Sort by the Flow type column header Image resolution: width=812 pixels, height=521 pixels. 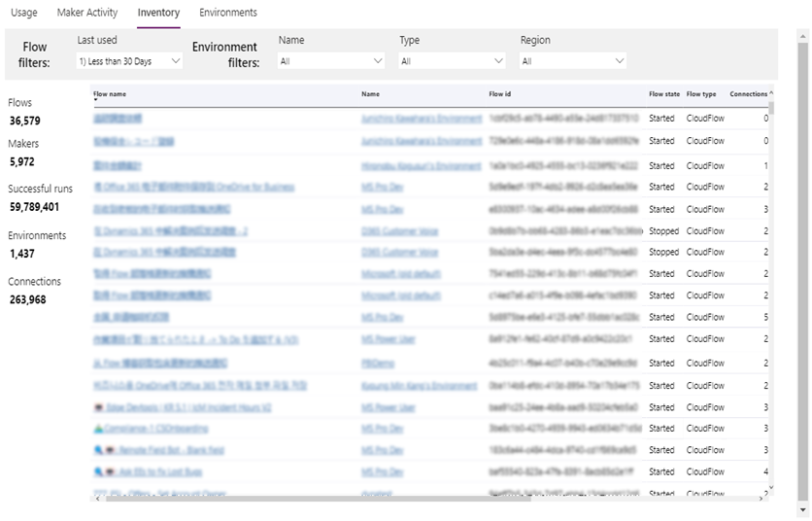[701, 94]
